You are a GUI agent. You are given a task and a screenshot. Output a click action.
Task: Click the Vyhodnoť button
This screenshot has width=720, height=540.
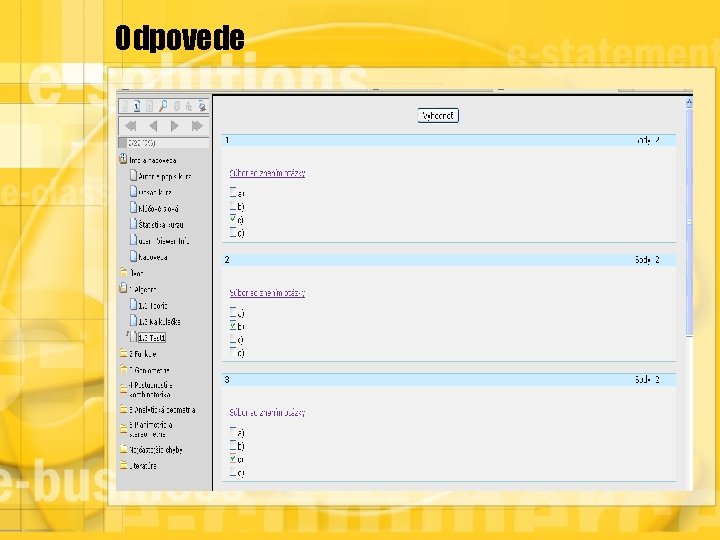(x=438, y=116)
